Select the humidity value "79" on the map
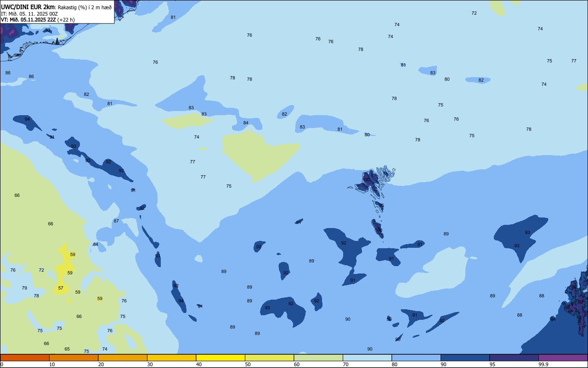 tap(24, 288)
